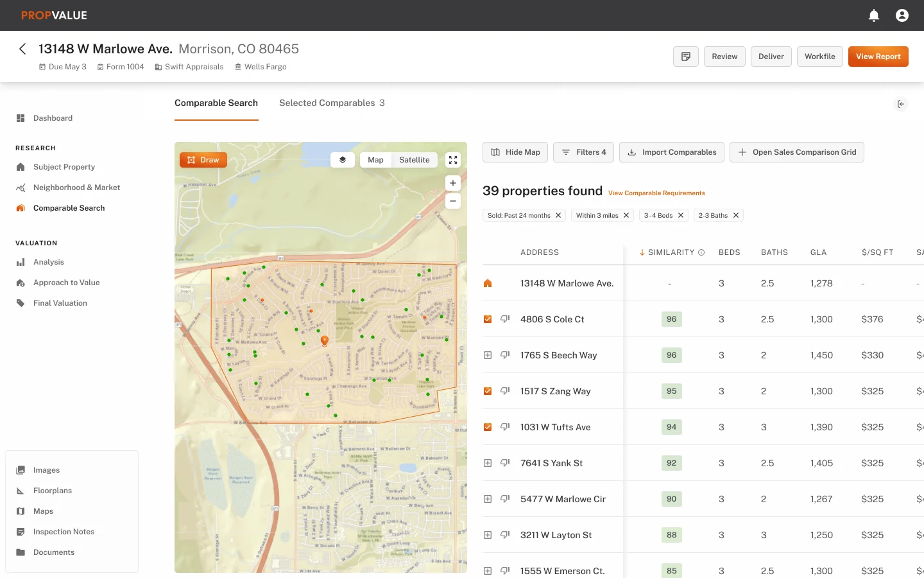Click the 96 similarity score for 4806 S Cole Ct
924x578 pixels.
pos(672,319)
